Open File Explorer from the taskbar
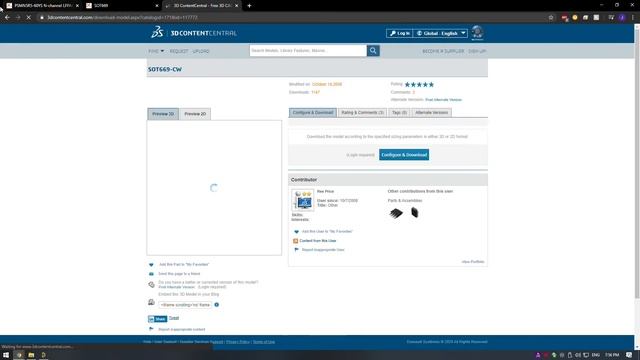 pos(31,355)
